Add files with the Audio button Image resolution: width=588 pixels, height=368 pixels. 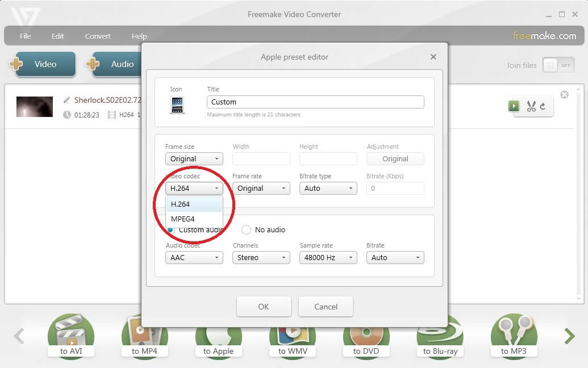(116, 64)
